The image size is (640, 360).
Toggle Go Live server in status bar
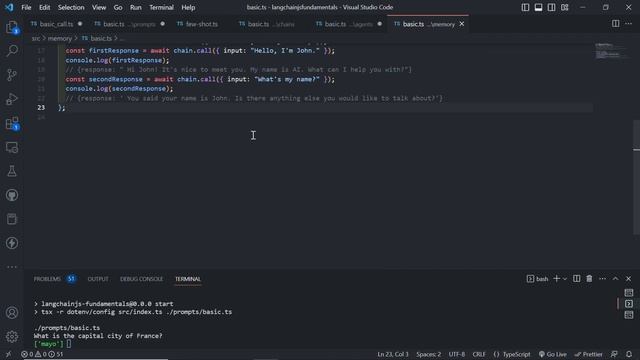pos(553,354)
